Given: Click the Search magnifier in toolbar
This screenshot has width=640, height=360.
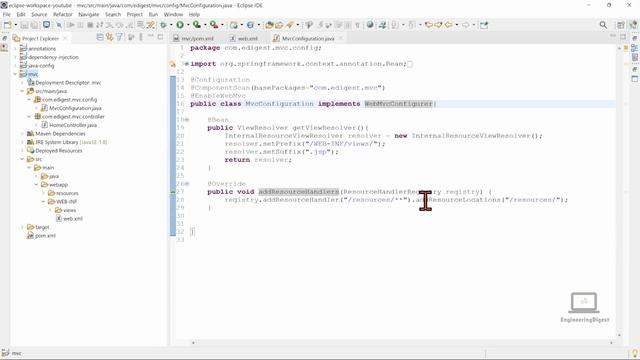Looking at the screenshot, I should point(603,25).
